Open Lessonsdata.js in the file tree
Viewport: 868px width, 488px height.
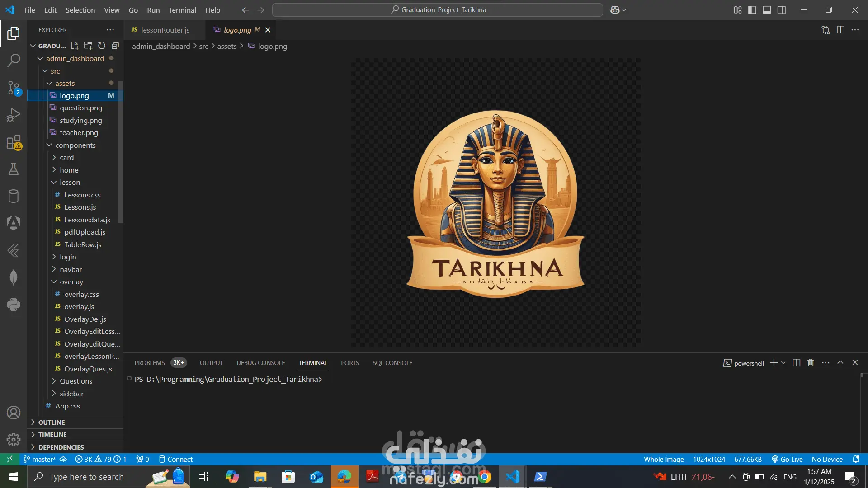[87, 220]
